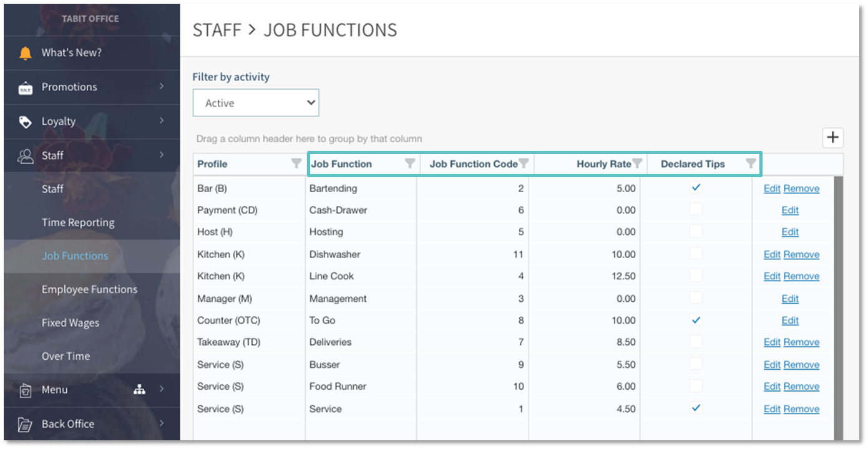Click the table vertical scrollbar
The width and height of the screenshot is (868, 449).
(x=839, y=309)
